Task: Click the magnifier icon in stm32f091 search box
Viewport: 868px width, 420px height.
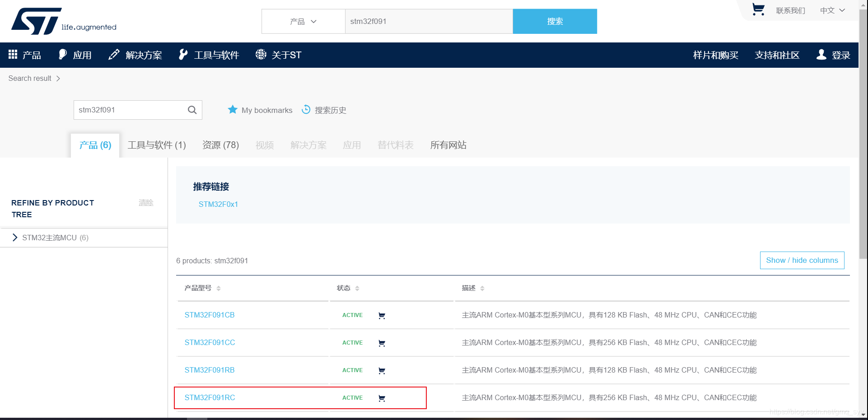Action: pyautogui.click(x=192, y=110)
